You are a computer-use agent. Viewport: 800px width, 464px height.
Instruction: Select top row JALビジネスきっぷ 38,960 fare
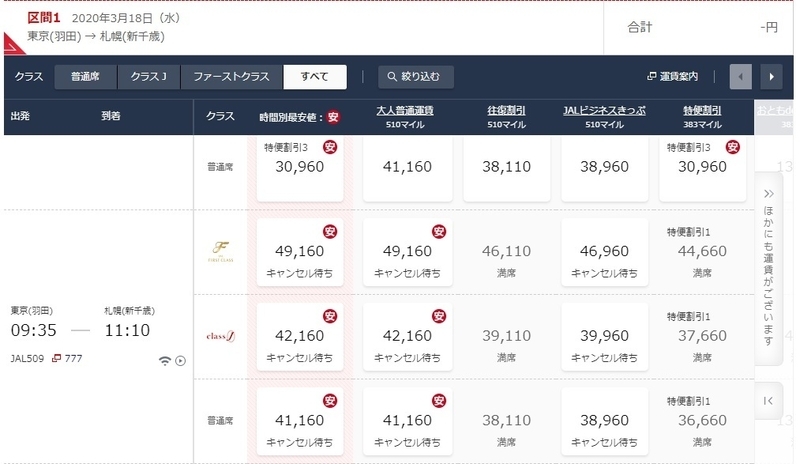[x=605, y=169]
